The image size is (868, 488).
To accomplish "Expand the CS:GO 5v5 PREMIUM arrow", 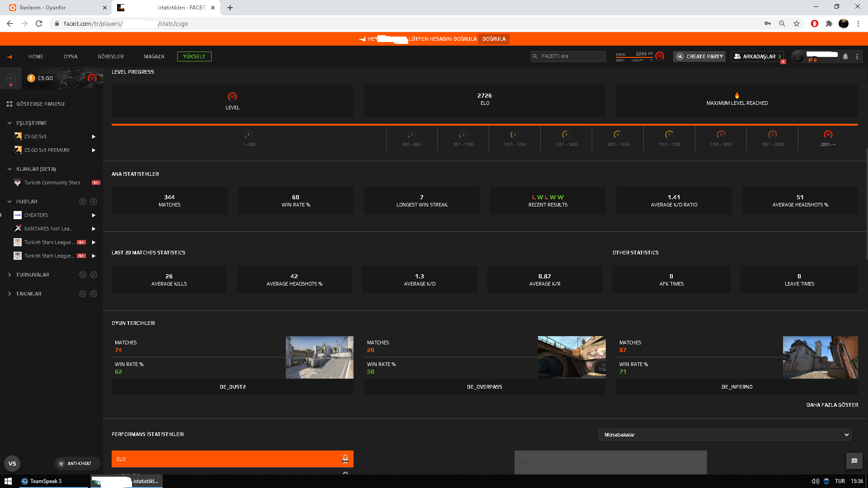I will (94, 150).
